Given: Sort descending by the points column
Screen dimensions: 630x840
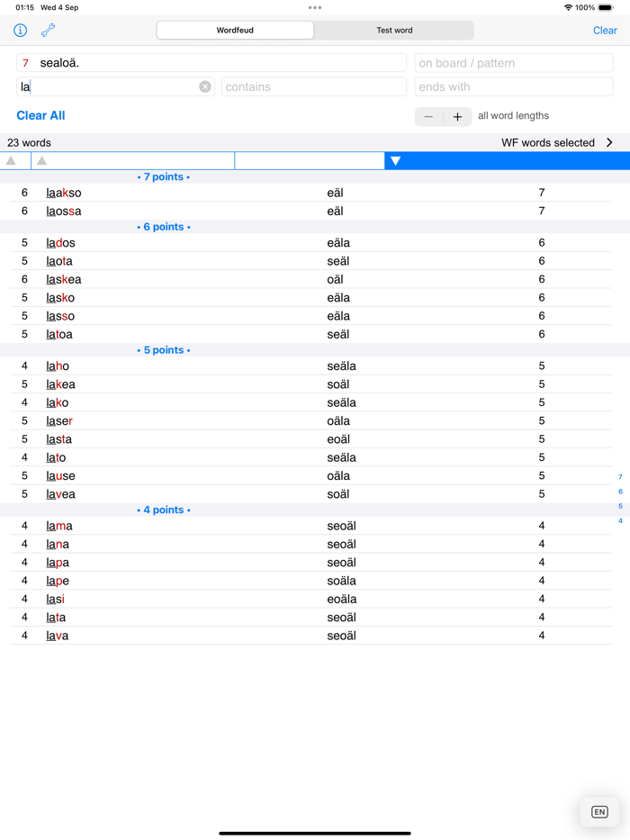Looking at the screenshot, I should pyautogui.click(x=395, y=161).
